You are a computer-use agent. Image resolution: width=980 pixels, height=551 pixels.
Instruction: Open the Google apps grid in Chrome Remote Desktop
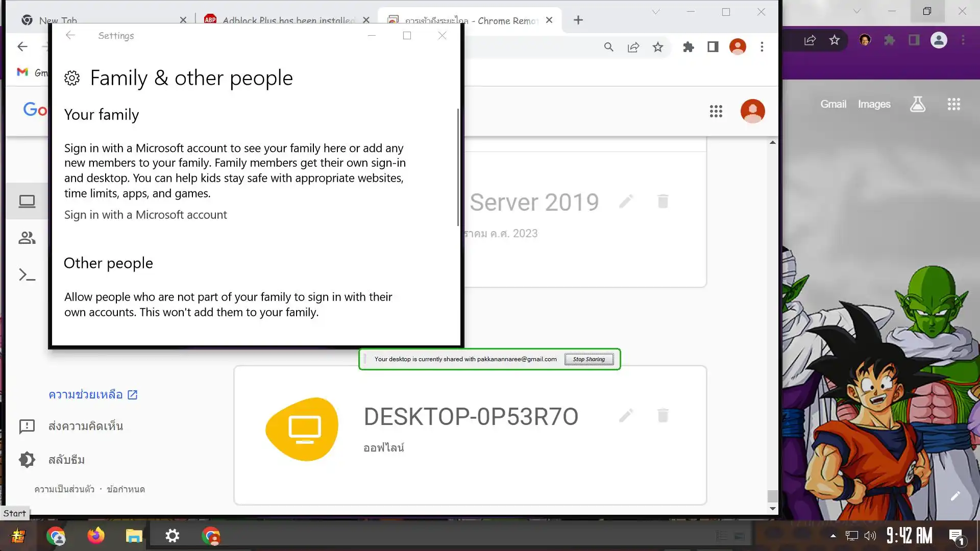pos(716,111)
